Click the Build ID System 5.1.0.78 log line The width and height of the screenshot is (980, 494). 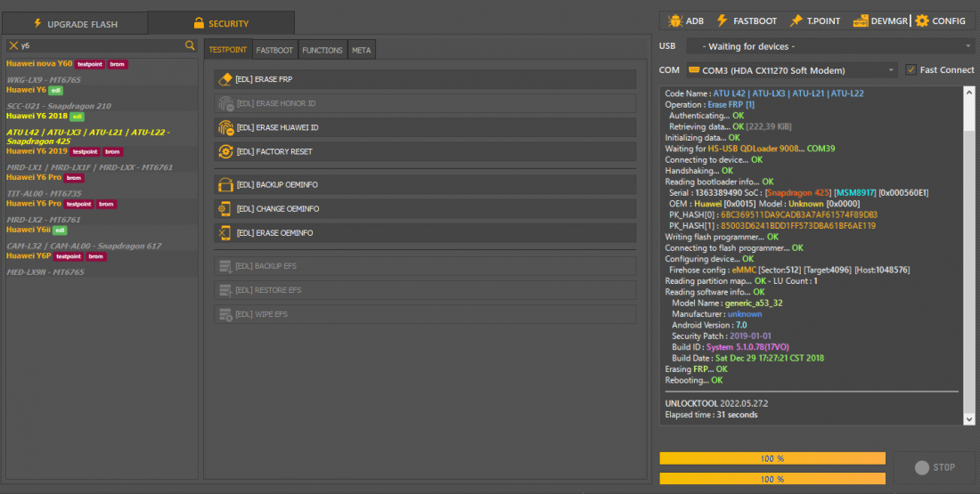point(730,347)
